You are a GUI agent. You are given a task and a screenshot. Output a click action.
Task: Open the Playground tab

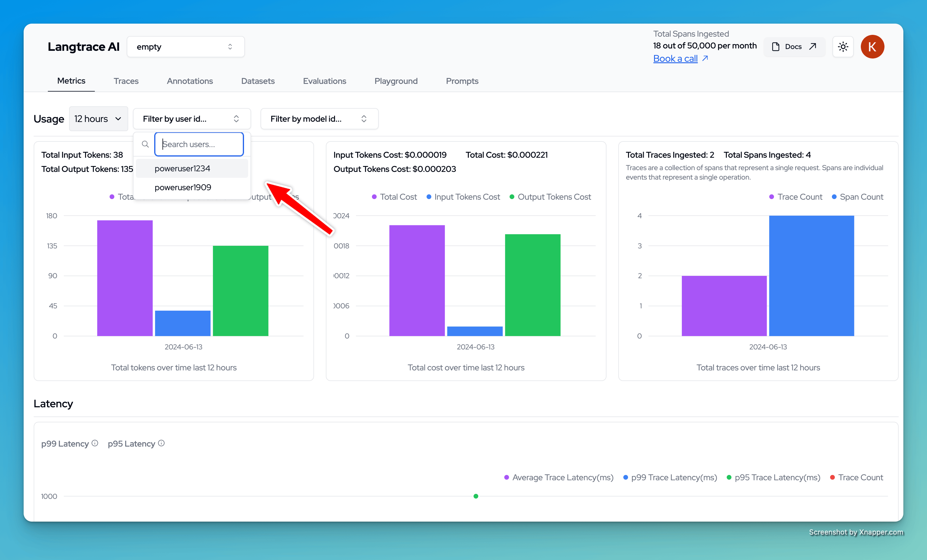coord(396,81)
